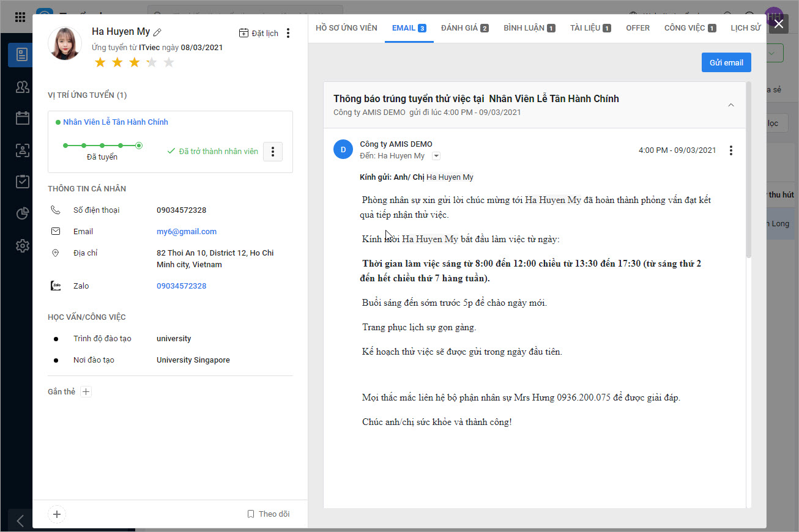The width and height of the screenshot is (799, 532).
Task: Open email message three-dot menu
Action: point(730,150)
